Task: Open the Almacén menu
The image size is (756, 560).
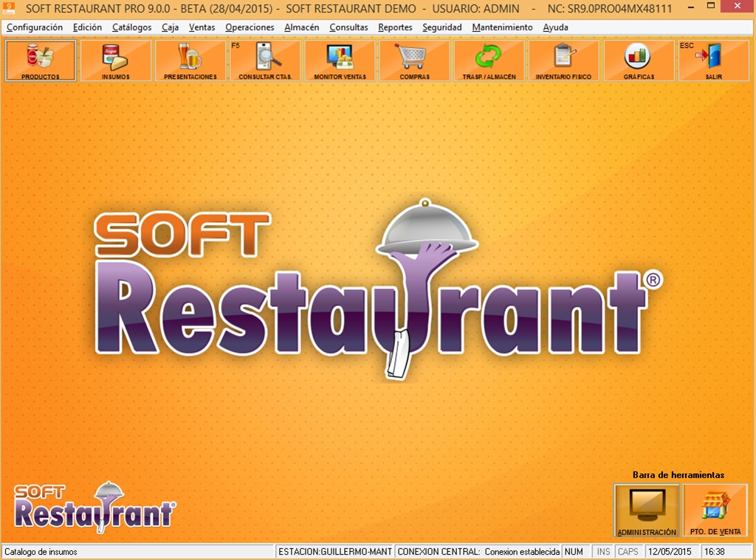Action: tap(302, 27)
